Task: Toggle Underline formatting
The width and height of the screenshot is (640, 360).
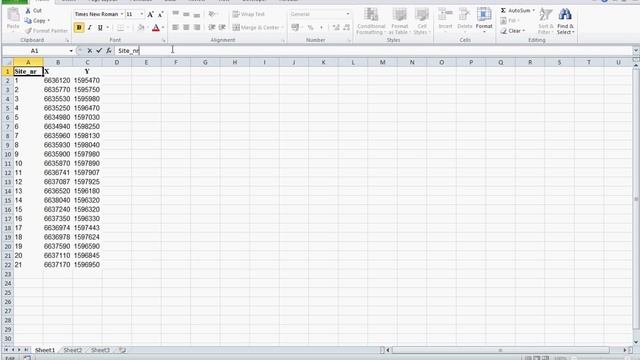Action: point(100,28)
